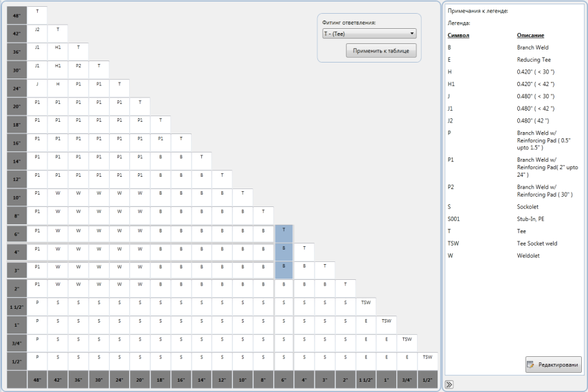Select the 'P2' symbol in the legend
588x392 pixels.
pos(451,187)
